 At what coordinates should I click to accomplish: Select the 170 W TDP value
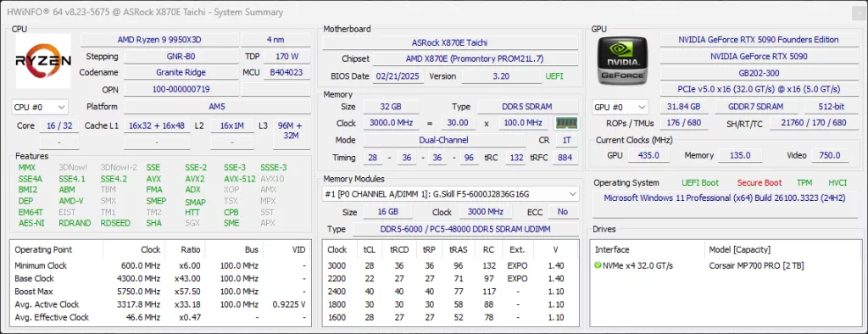pyautogui.click(x=287, y=57)
